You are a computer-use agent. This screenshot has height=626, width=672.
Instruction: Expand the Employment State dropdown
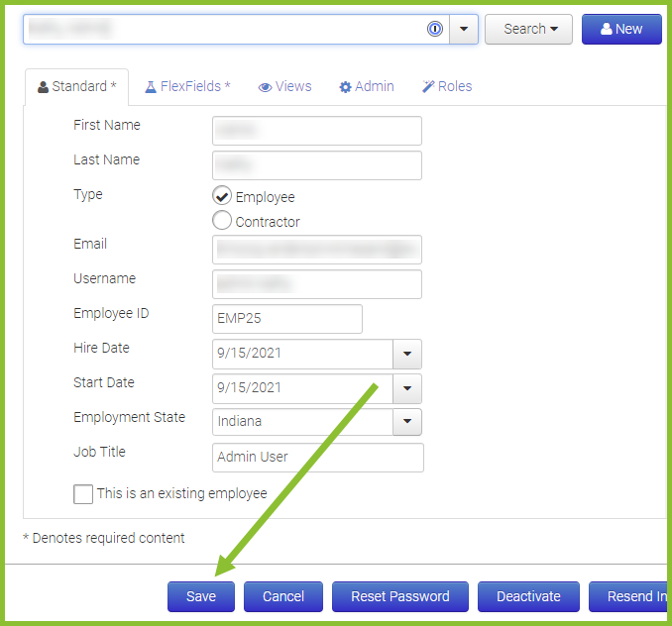click(x=407, y=422)
